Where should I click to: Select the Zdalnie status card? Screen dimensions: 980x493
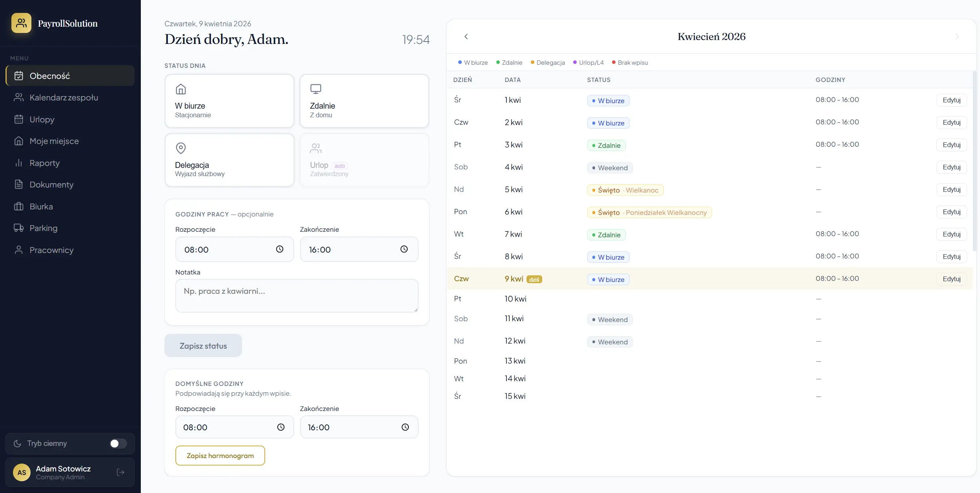click(x=364, y=101)
